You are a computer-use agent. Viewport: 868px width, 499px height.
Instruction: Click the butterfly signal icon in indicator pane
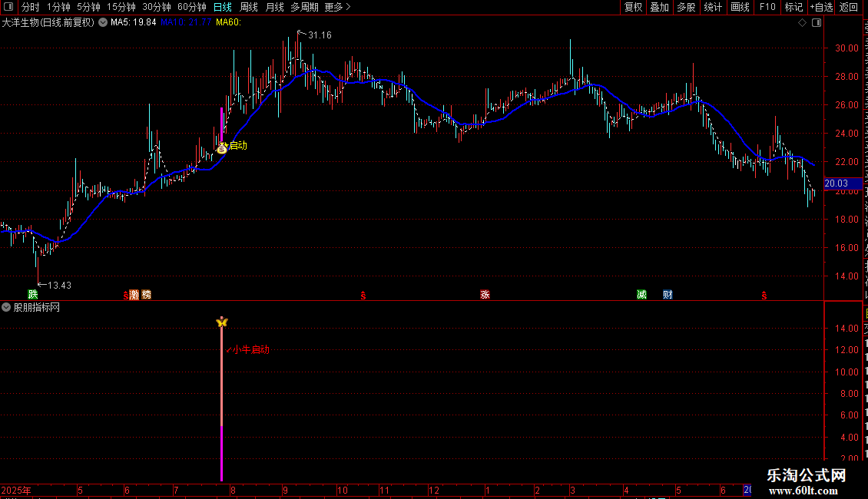(222, 322)
